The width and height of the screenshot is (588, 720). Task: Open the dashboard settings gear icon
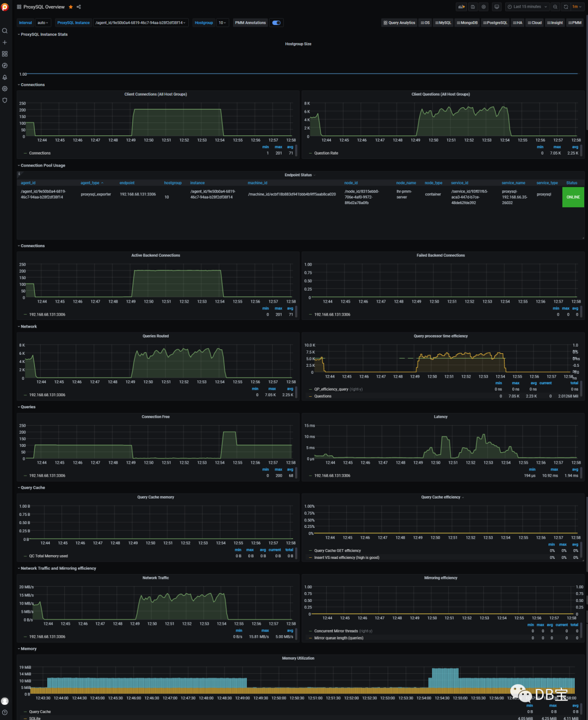click(483, 7)
